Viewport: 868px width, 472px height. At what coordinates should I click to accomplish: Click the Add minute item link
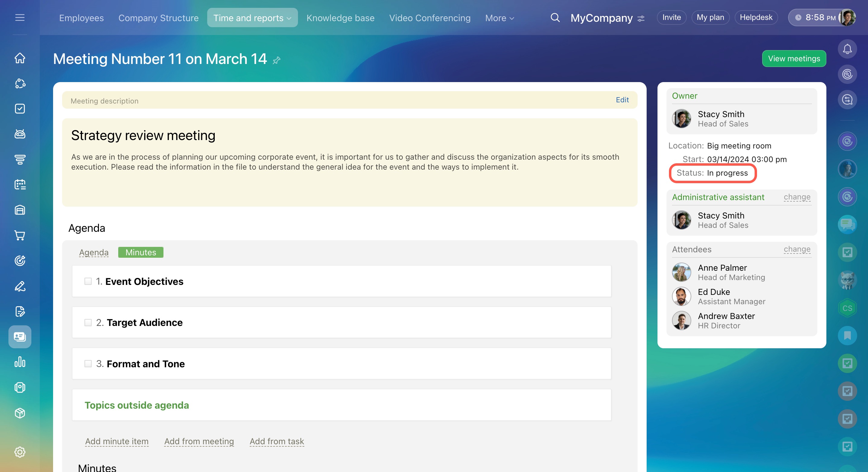tap(117, 441)
